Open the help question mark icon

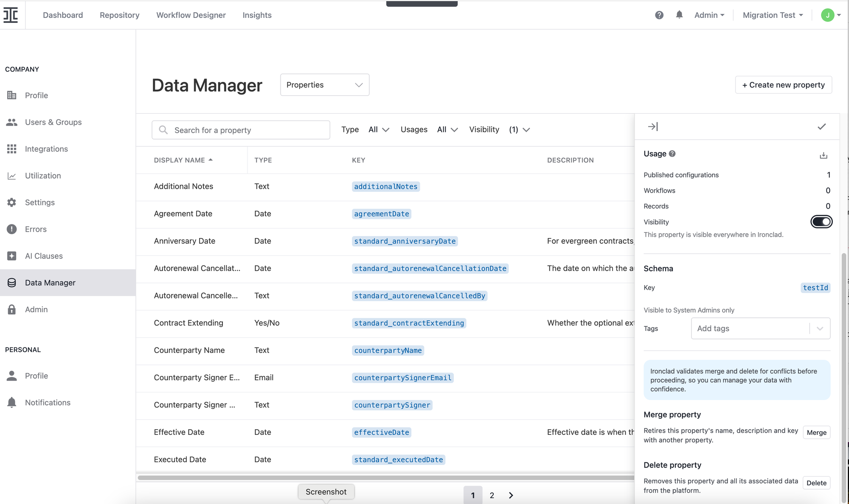coord(659,15)
